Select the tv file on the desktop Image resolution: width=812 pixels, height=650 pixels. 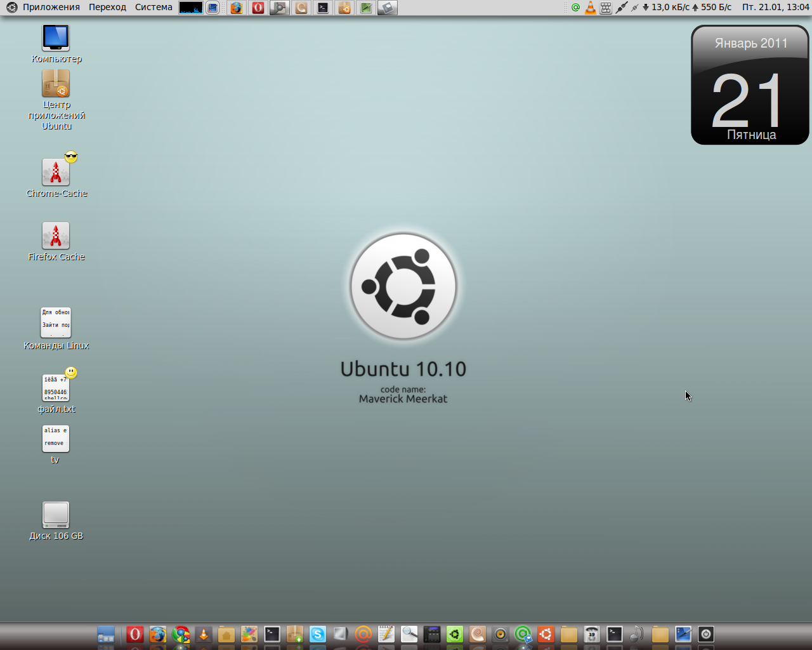click(55, 444)
